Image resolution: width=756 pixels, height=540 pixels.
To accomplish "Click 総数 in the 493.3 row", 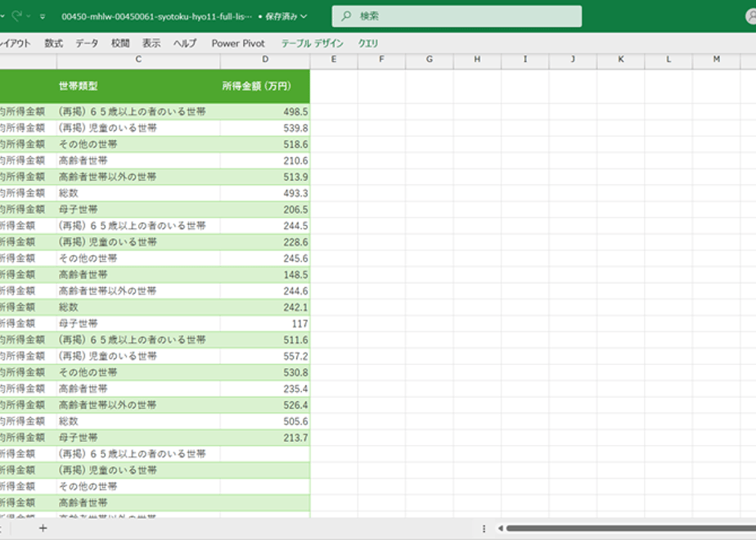I will pyautogui.click(x=69, y=193).
